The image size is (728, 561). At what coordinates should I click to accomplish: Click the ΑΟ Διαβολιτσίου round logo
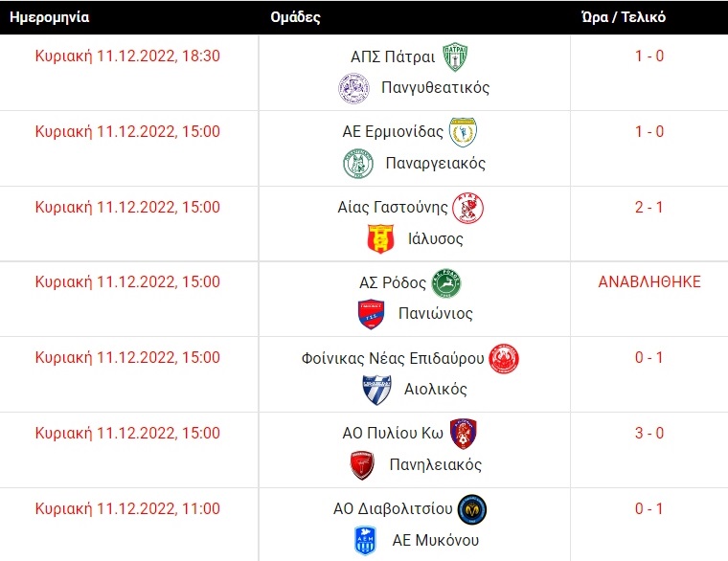(472, 509)
